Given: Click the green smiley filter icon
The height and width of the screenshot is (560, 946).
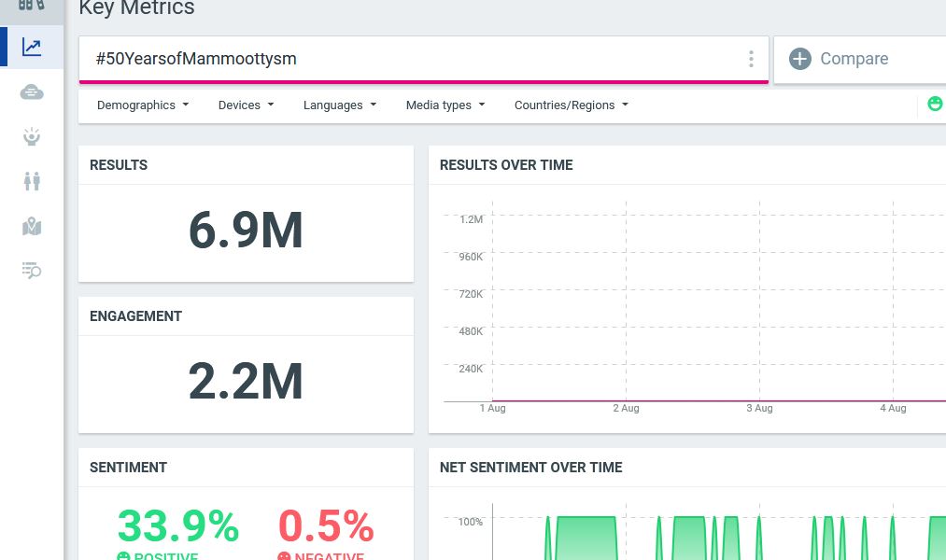Looking at the screenshot, I should click(935, 104).
